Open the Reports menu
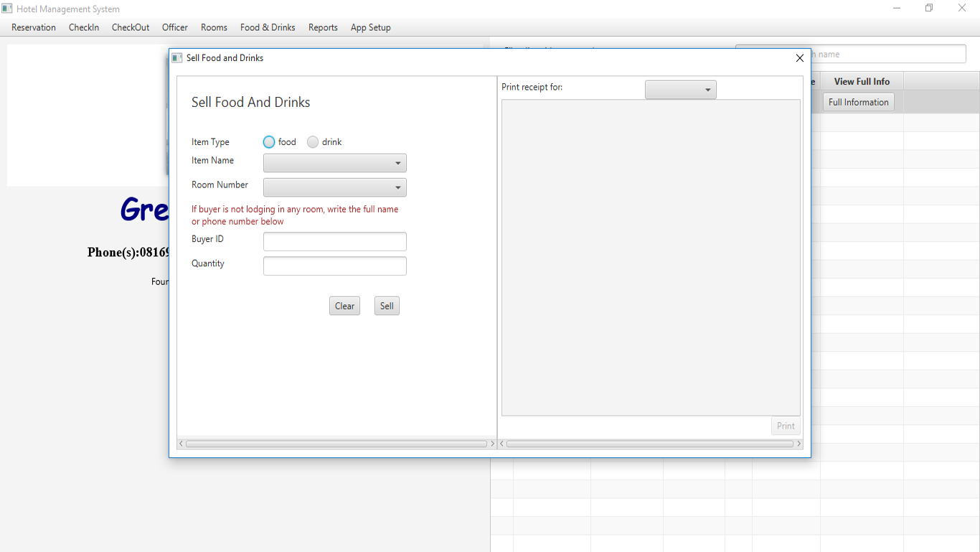The image size is (980, 552). 323,27
